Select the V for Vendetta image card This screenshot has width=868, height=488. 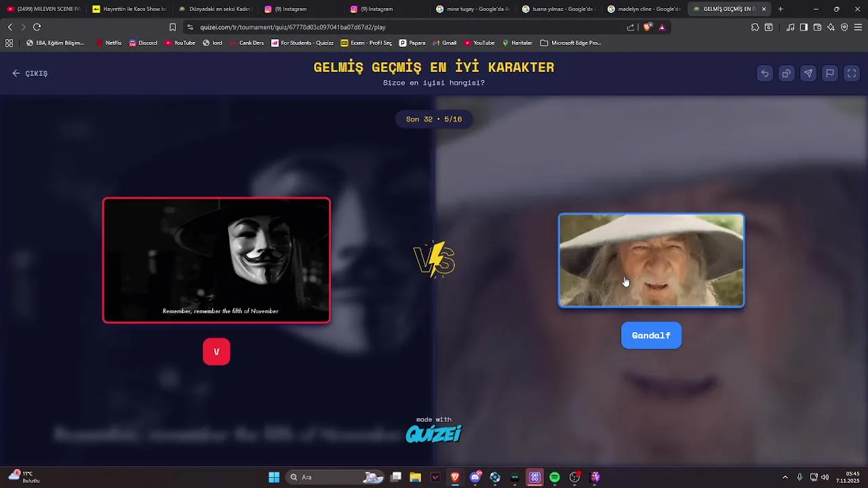pyautogui.click(x=216, y=260)
